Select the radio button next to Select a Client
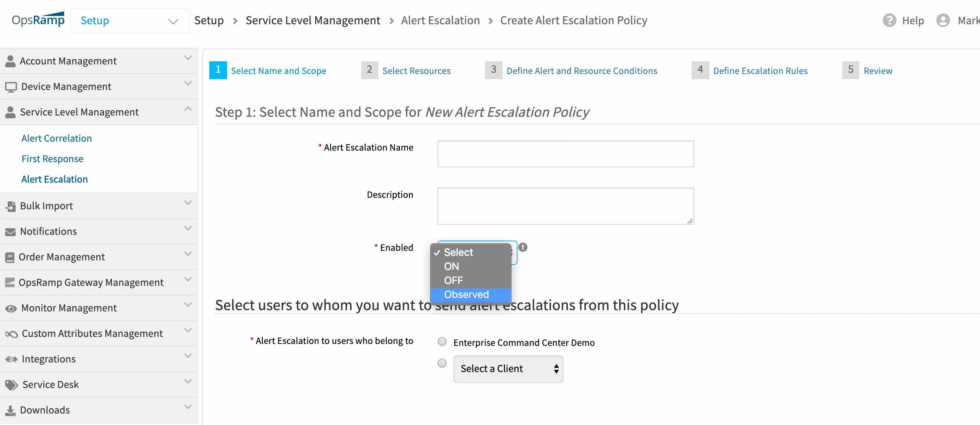 pyautogui.click(x=442, y=363)
